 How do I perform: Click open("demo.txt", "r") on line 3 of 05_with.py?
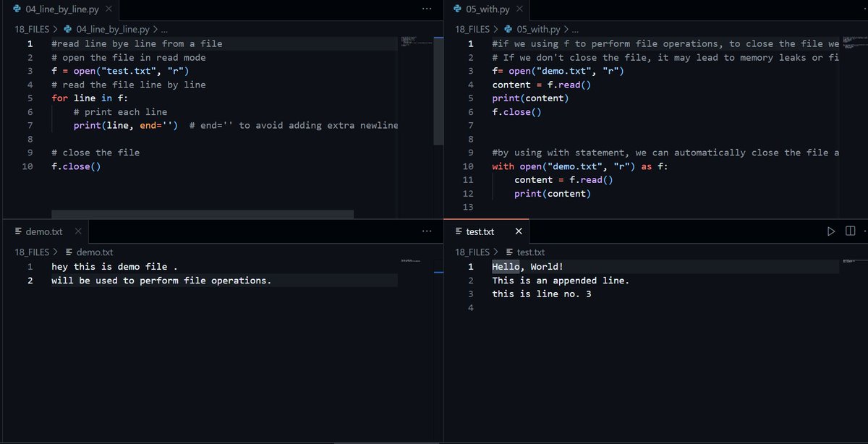click(x=566, y=71)
